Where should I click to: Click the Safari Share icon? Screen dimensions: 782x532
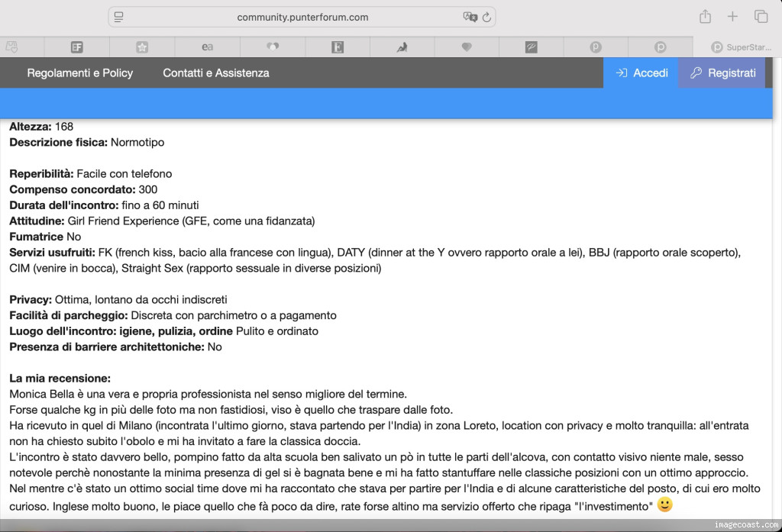tap(705, 17)
